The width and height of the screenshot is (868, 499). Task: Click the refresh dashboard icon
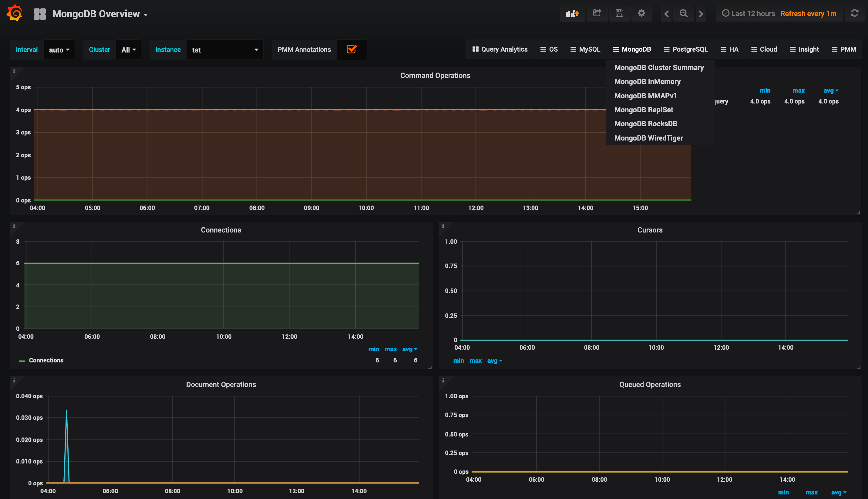point(855,13)
